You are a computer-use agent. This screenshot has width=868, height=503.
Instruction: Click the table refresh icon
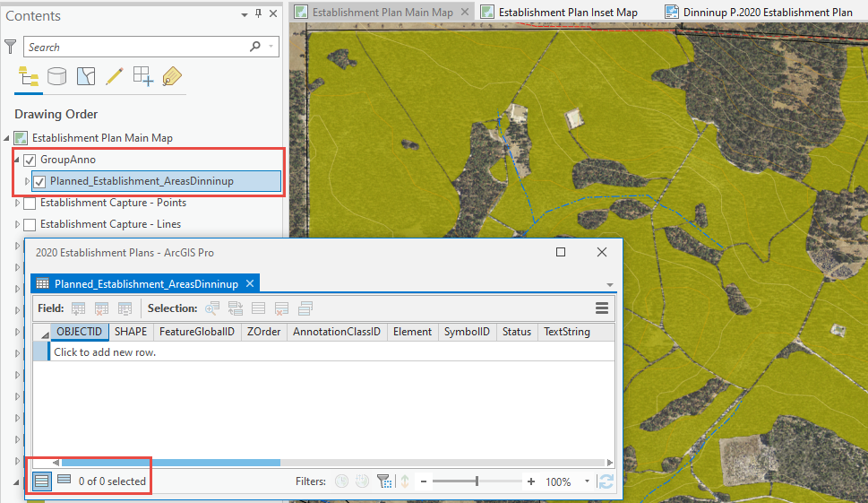tap(606, 481)
